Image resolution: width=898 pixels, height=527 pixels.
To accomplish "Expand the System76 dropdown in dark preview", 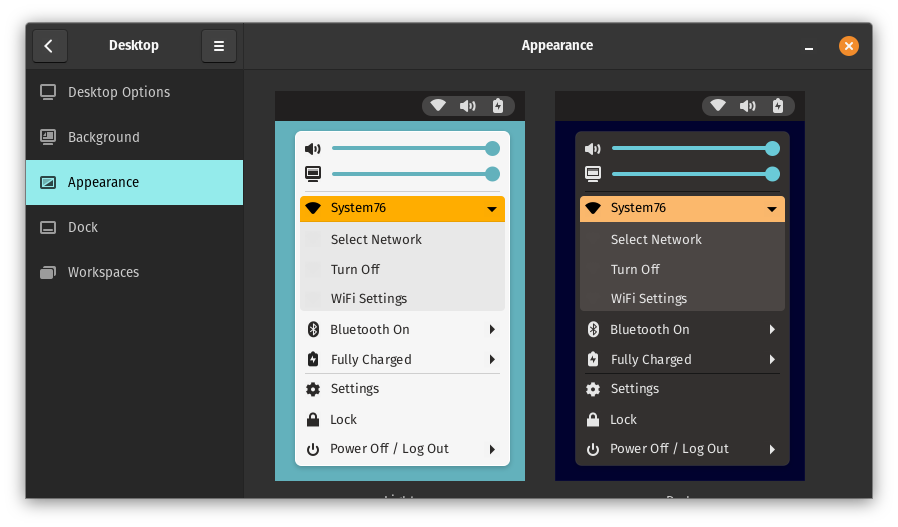I will (x=772, y=209).
